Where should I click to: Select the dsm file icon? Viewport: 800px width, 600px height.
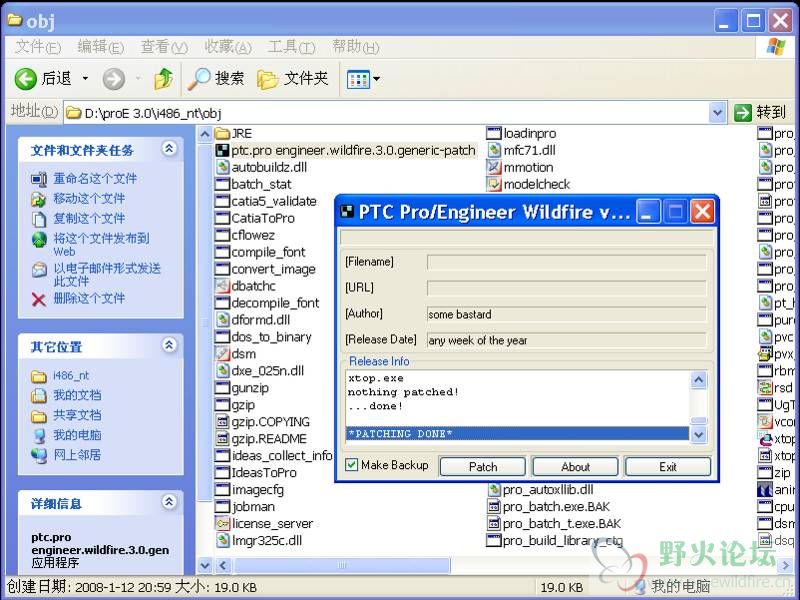pos(222,354)
